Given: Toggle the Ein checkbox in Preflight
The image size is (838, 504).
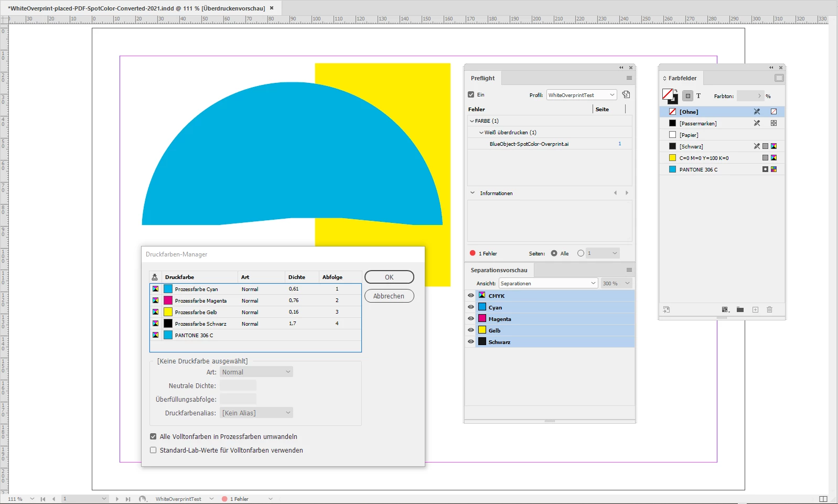Looking at the screenshot, I should (x=471, y=95).
